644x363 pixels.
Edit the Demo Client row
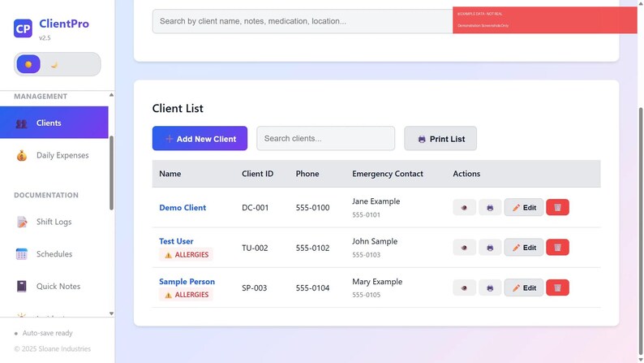[524, 207]
